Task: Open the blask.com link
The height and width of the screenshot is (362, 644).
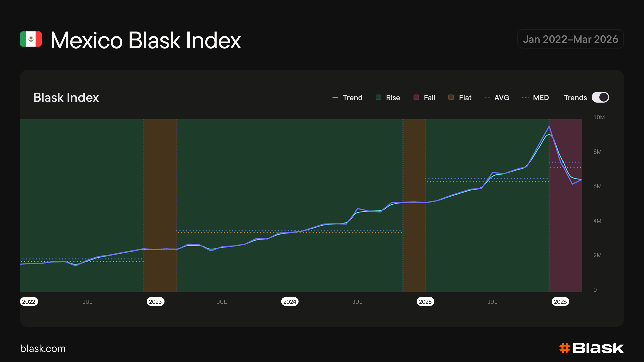Action: 43,349
